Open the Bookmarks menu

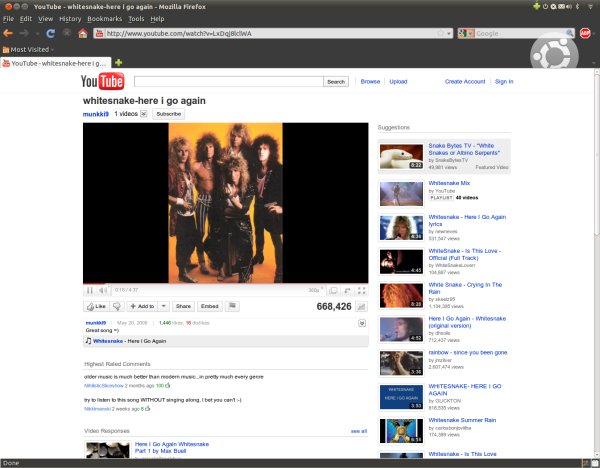coord(104,19)
